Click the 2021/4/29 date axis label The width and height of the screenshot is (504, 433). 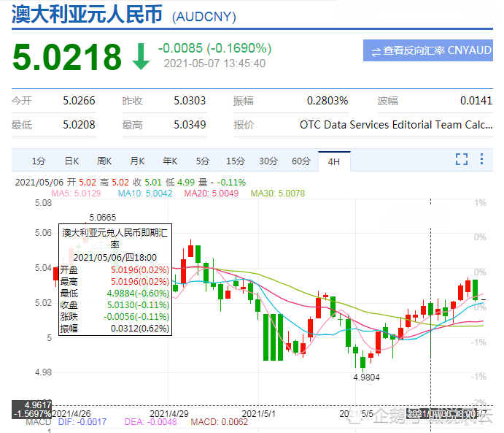click(x=169, y=414)
